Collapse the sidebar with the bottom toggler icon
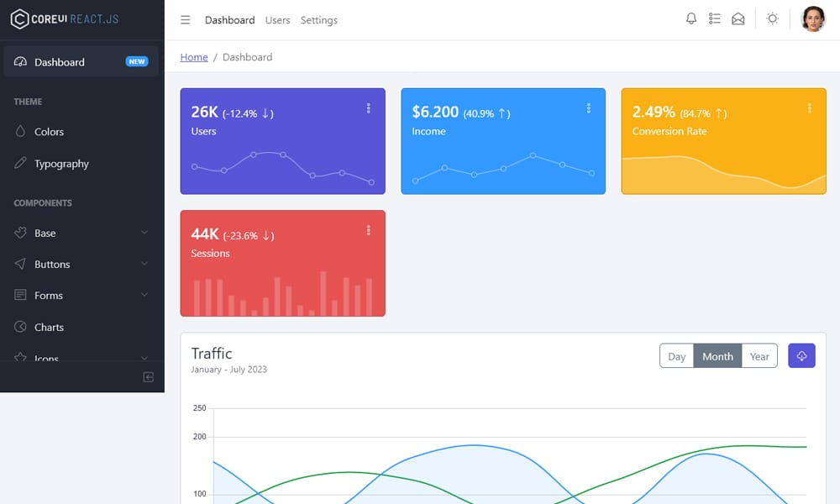This screenshot has height=504, width=840. [x=149, y=377]
